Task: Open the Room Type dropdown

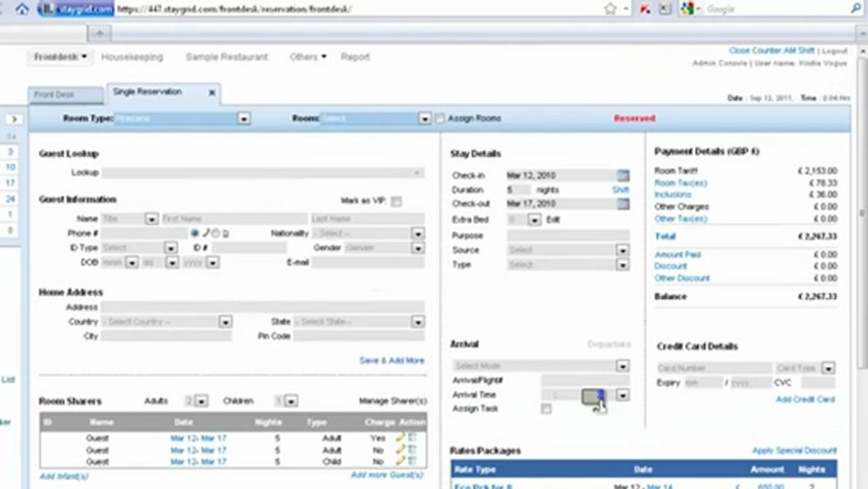Action: point(244,119)
